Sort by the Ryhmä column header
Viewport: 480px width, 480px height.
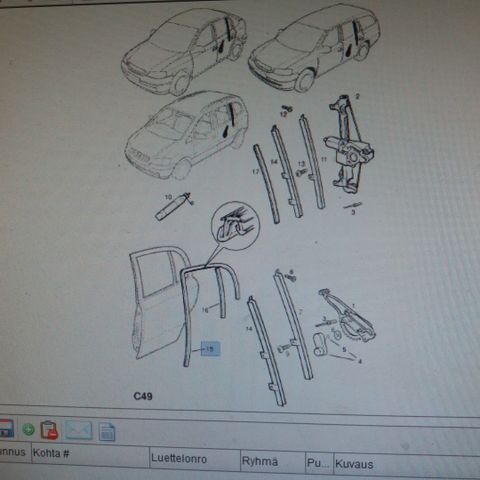(x=272, y=461)
